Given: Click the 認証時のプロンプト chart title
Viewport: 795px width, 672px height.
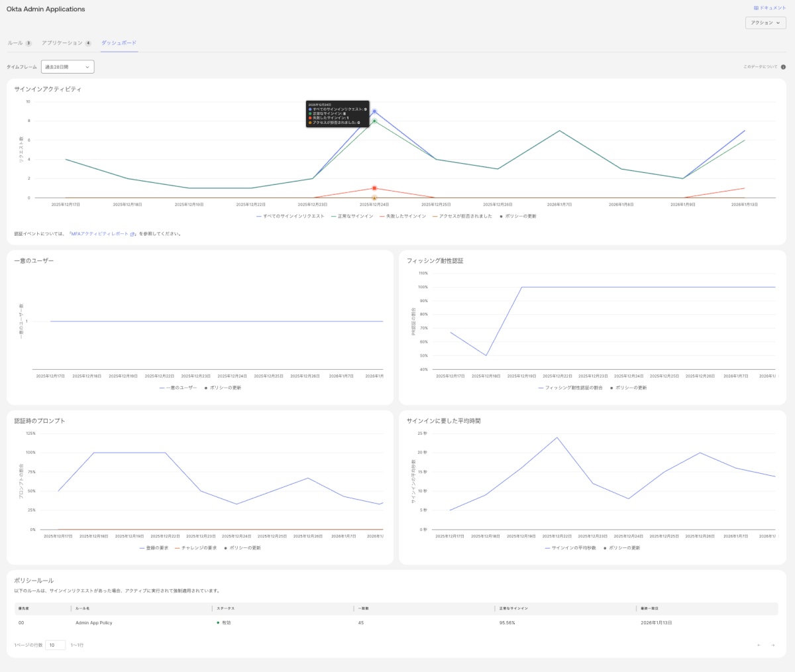Looking at the screenshot, I should tap(40, 421).
